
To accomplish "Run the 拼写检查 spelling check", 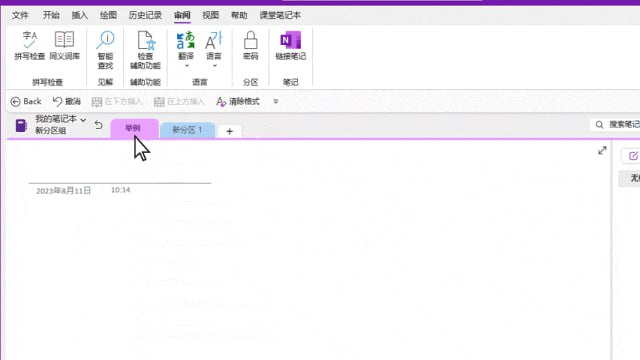I will coord(29,46).
